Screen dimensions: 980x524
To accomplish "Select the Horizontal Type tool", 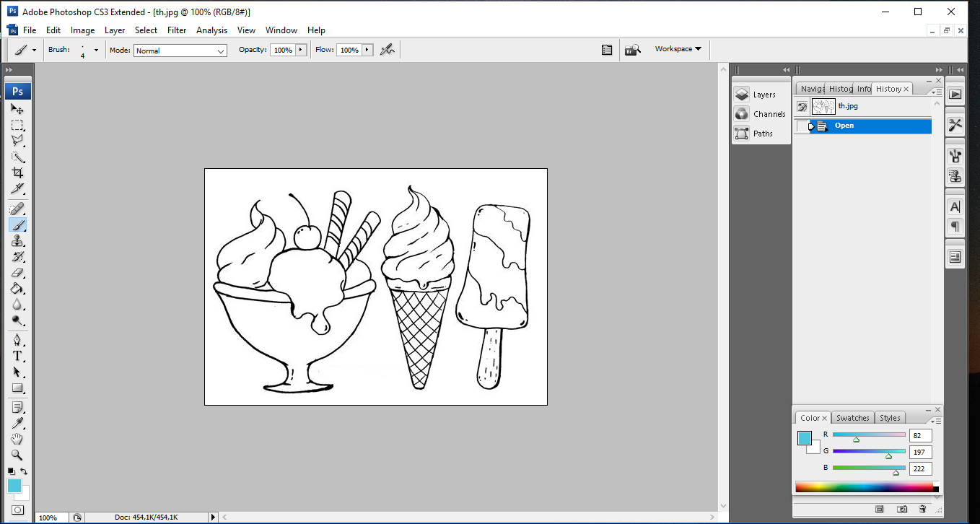I will pyautogui.click(x=17, y=357).
